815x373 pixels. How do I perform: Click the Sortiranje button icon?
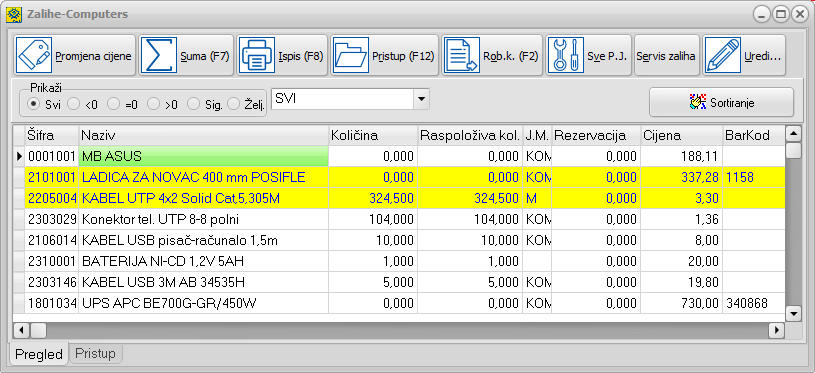click(697, 102)
